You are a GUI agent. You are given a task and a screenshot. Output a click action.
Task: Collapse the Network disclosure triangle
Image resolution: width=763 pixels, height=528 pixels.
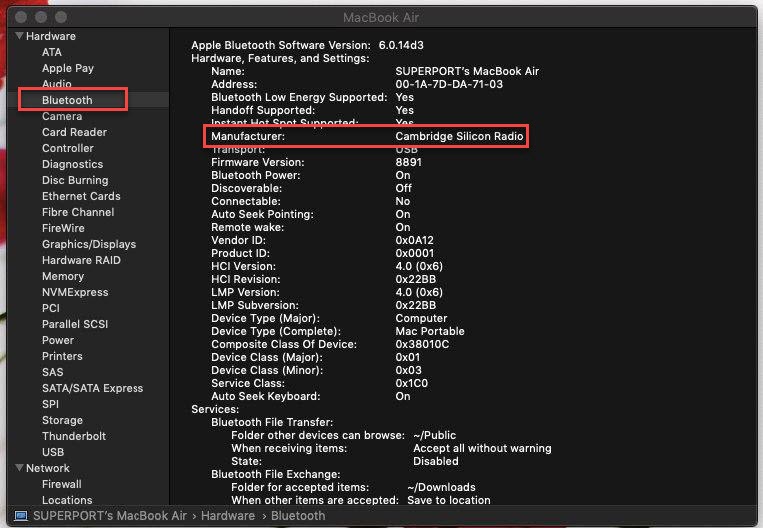[x=19, y=468]
